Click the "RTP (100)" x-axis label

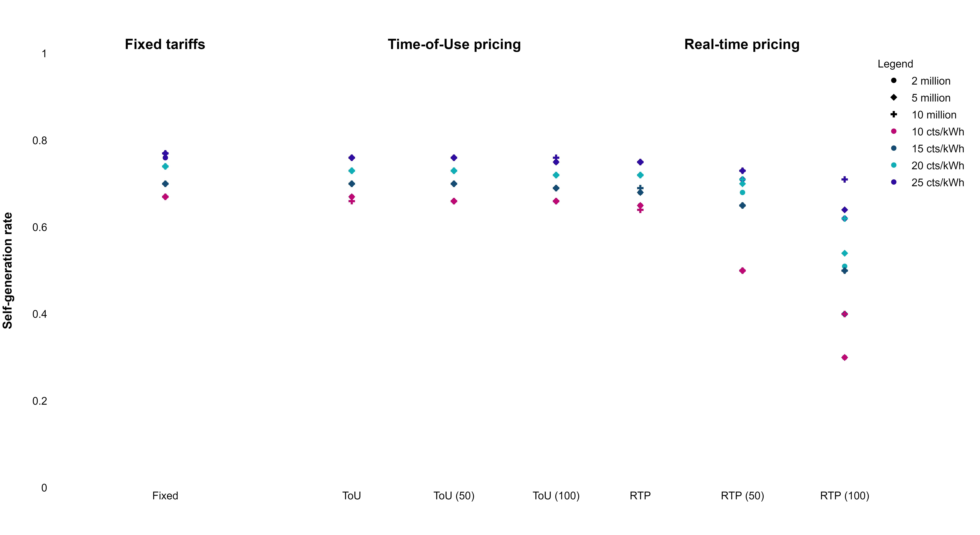coord(845,496)
